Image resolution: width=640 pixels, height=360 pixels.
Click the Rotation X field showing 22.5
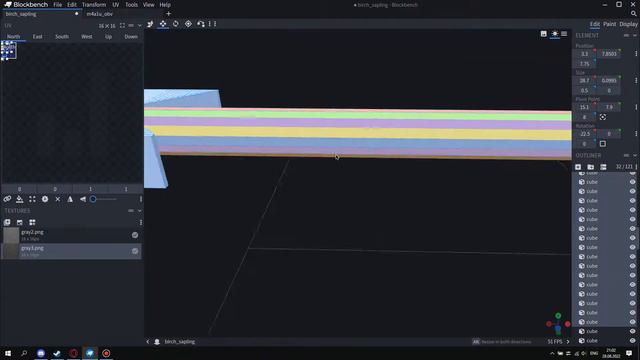(584, 134)
